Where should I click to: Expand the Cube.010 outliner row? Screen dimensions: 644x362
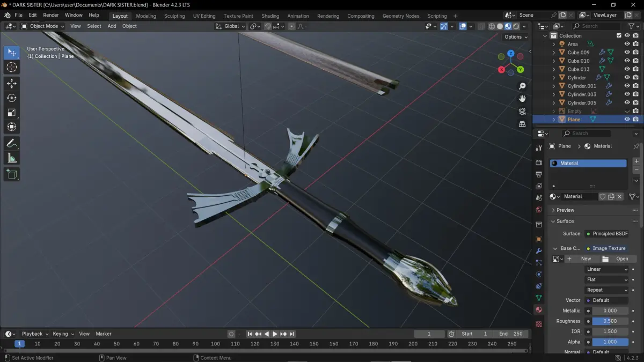554,61
